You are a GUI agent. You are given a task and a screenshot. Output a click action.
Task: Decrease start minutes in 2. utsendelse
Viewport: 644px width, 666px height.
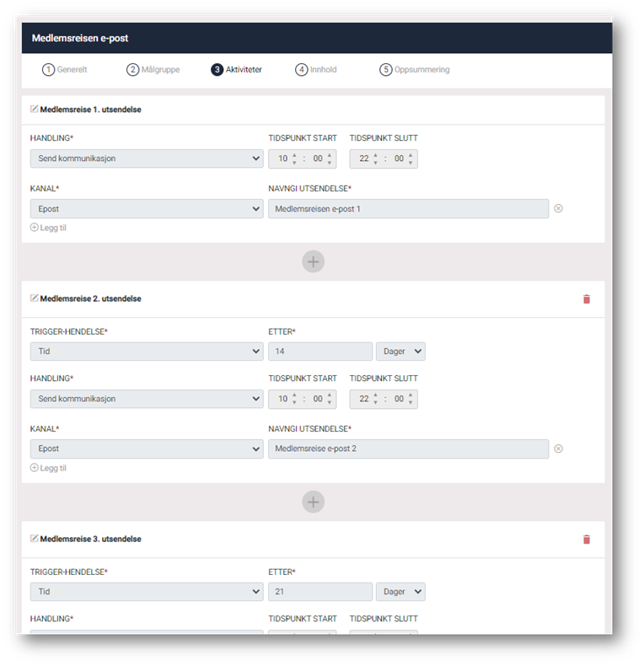pyautogui.click(x=330, y=403)
